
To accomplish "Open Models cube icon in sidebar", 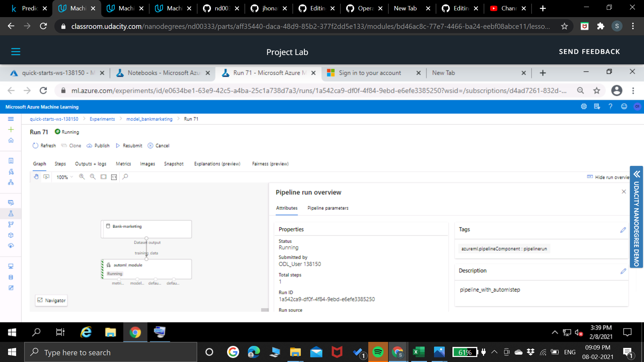I will 11,235.
